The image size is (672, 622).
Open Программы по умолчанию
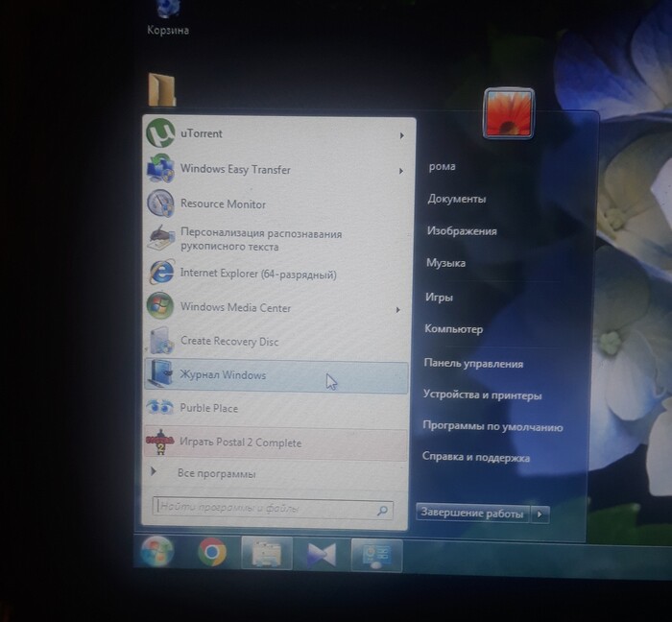click(x=492, y=426)
